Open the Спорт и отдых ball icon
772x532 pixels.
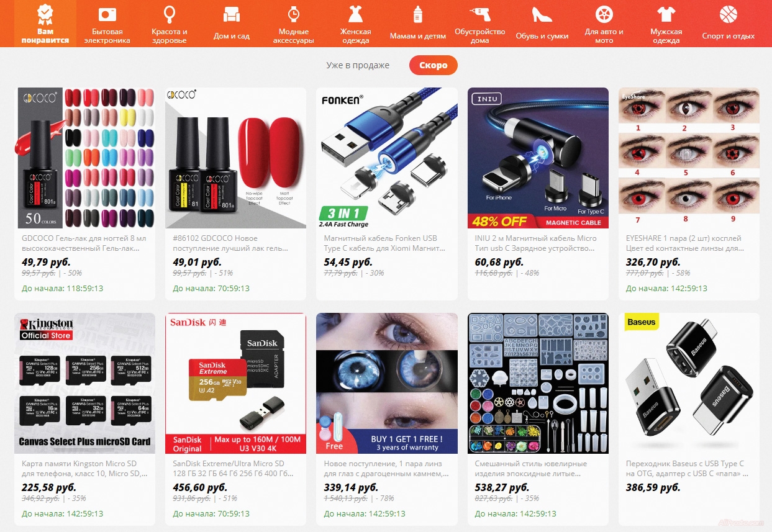tap(729, 14)
